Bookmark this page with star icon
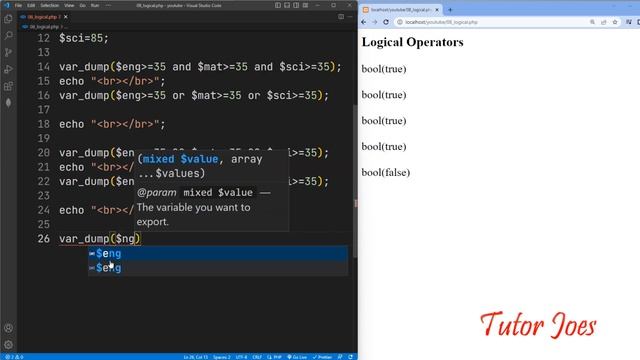Screen dimensions: 640x360 point(615,22)
